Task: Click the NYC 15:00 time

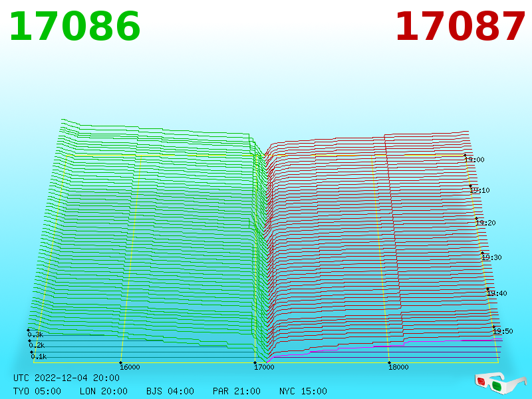Action: (303, 391)
